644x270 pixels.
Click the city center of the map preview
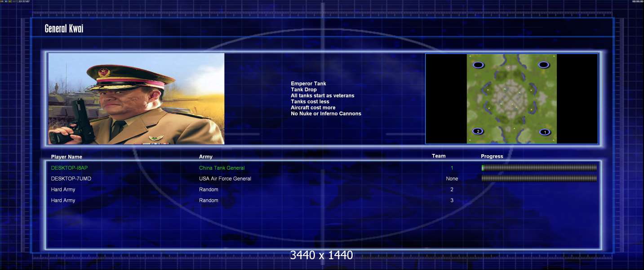tap(511, 99)
